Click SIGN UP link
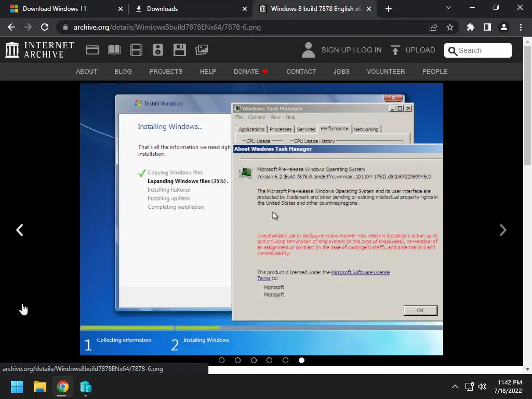The width and height of the screenshot is (532, 399). tap(336, 50)
